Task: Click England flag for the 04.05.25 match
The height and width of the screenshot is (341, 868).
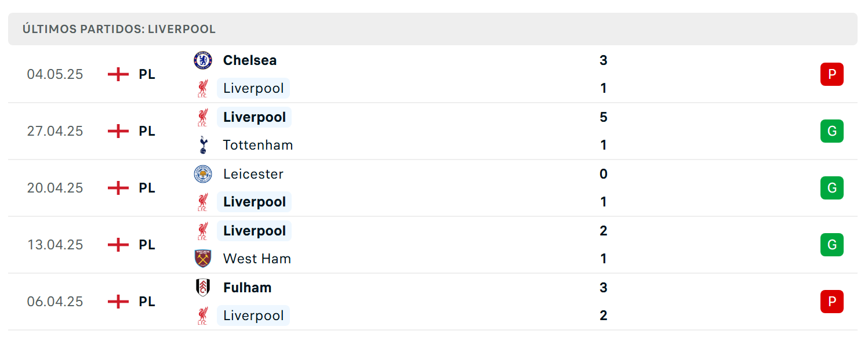Action: 118,74
